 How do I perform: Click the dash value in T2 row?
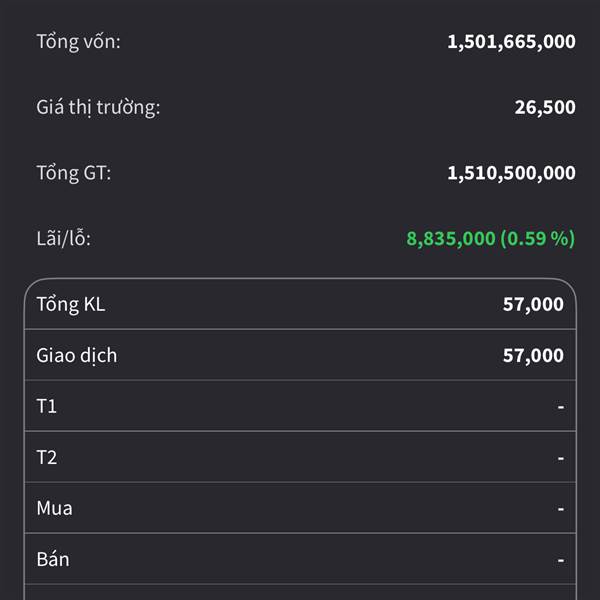pyautogui.click(x=561, y=458)
